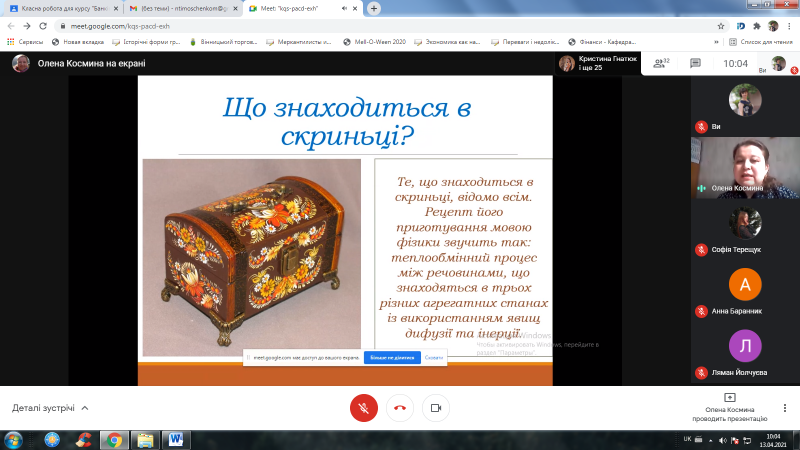This screenshot has height=450, width=800.
Task: Click the shared slide presentation area
Action: [345, 231]
